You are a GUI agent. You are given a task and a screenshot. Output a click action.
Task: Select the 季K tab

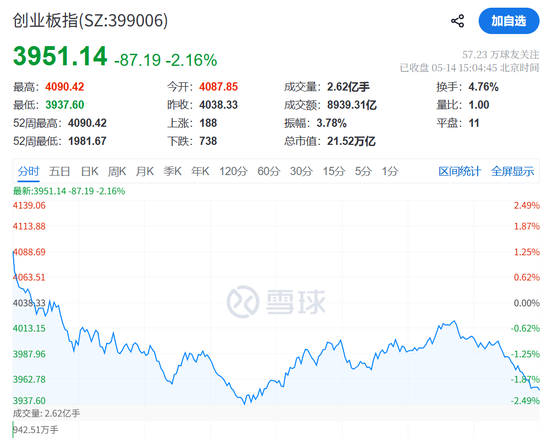click(172, 171)
